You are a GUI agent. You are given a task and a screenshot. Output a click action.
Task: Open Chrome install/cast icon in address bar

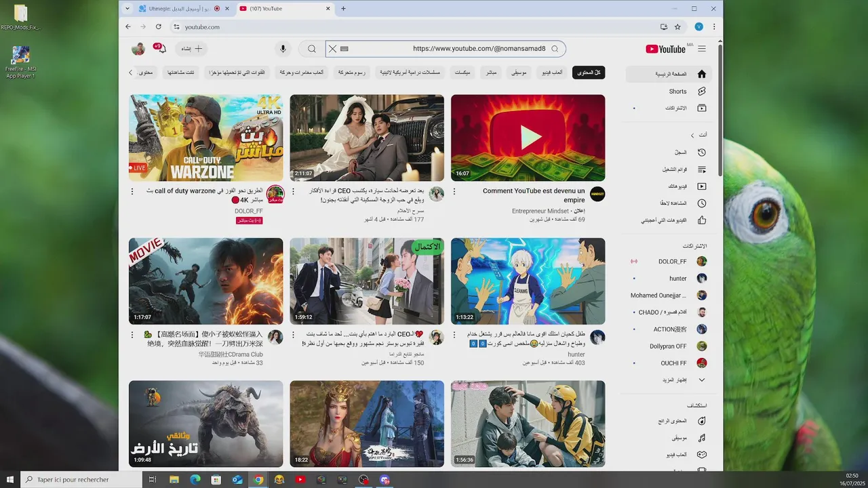(x=663, y=26)
